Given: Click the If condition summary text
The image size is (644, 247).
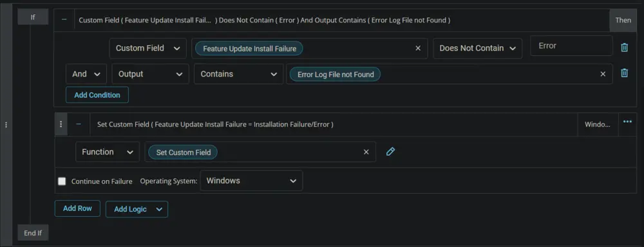Looking at the screenshot, I should pos(265,20).
